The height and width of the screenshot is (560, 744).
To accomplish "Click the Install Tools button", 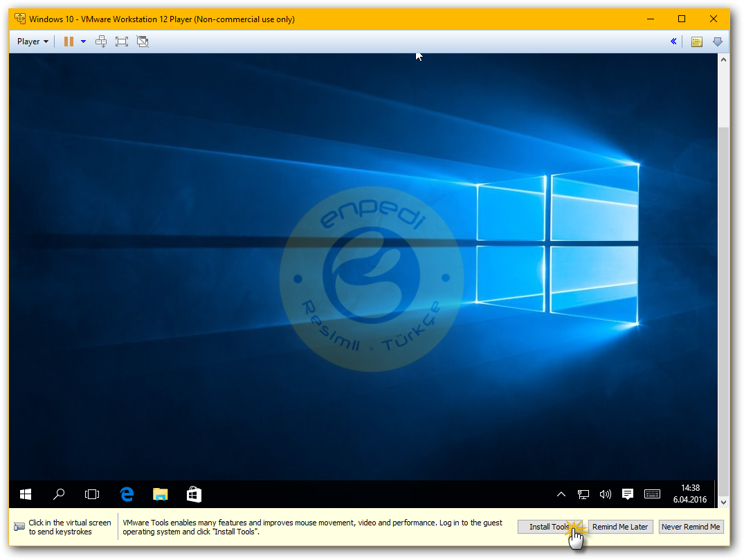I will [550, 527].
